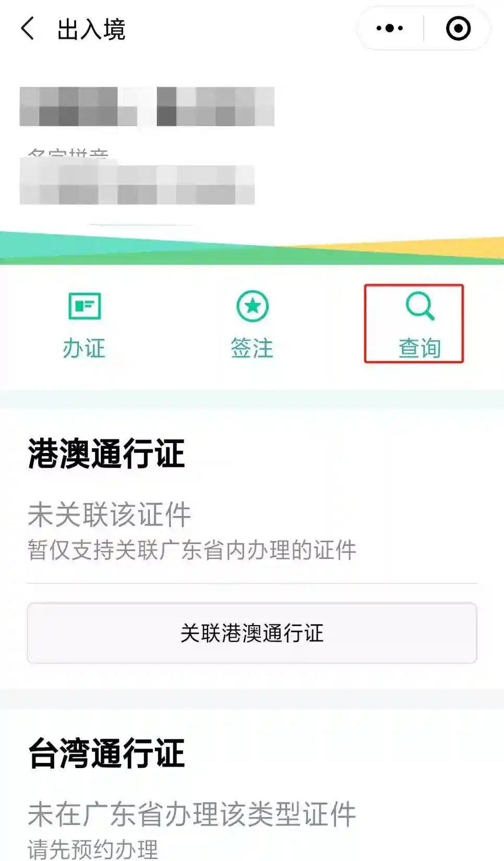Tap the 未在广东省办理该类型证件 status text
The image size is (504, 861).
point(192,814)
